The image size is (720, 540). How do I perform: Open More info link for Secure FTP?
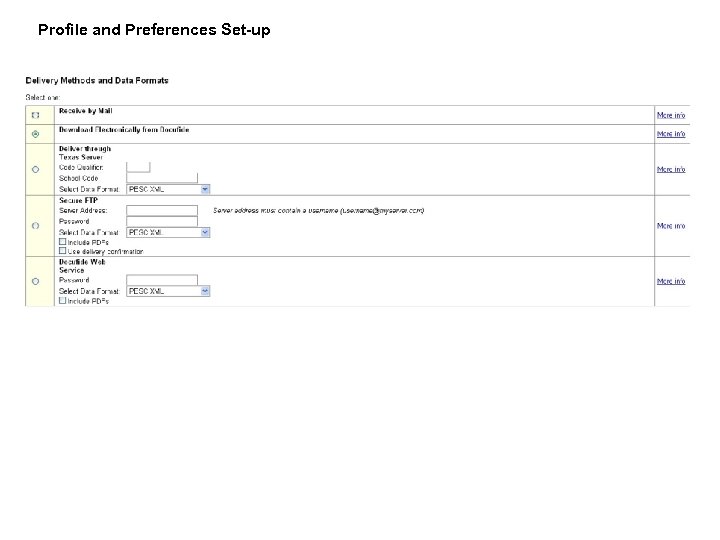coord(671,225)
